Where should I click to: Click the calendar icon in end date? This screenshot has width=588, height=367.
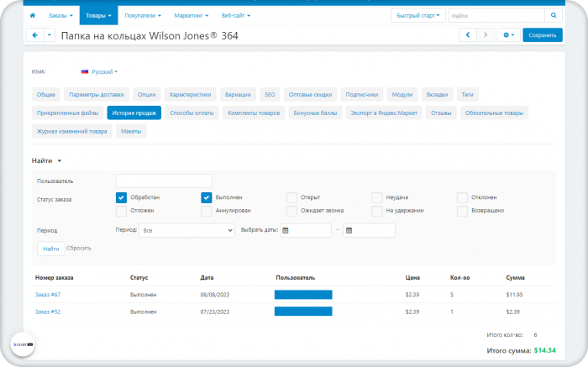tap(349, 230)
